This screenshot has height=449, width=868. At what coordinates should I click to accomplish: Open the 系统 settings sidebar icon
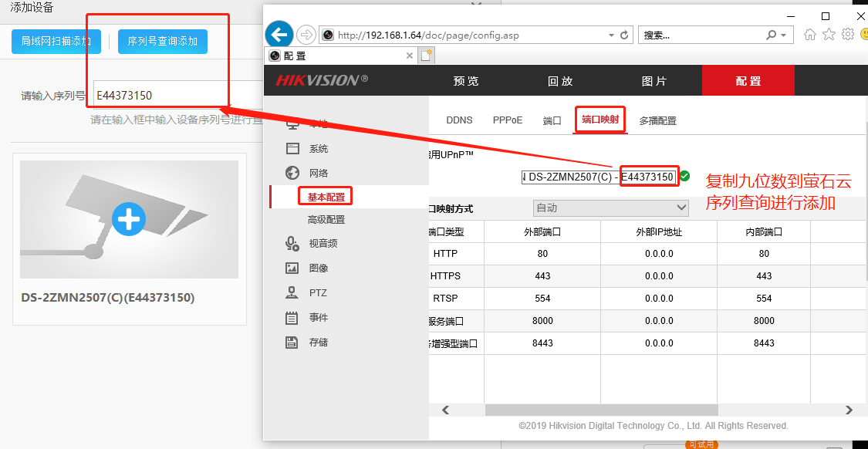pyautogui.click(x=292, y=148)
